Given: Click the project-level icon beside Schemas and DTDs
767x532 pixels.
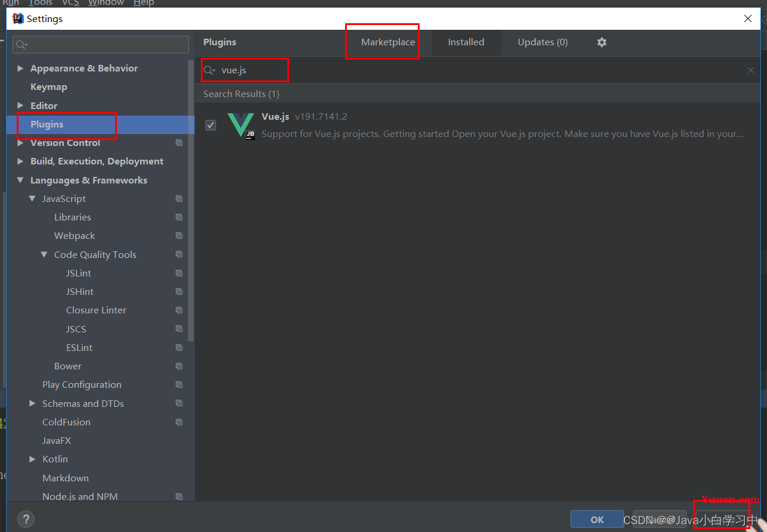Looking at the screenshot, I should point(179,403).
